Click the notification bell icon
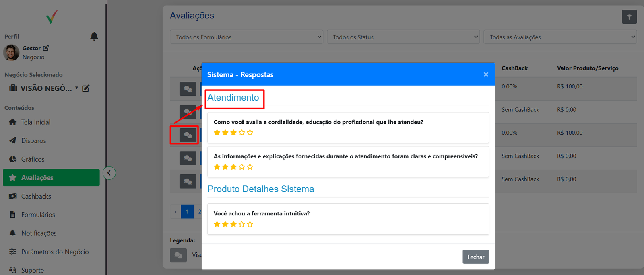Image resolution: width=644 pixels, height=275 pixels. point(94,37)
